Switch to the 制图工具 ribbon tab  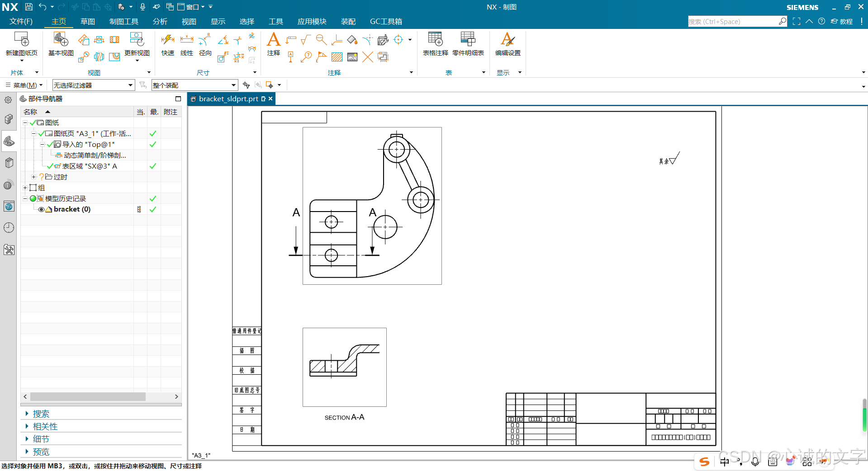[x=124, y=21]
